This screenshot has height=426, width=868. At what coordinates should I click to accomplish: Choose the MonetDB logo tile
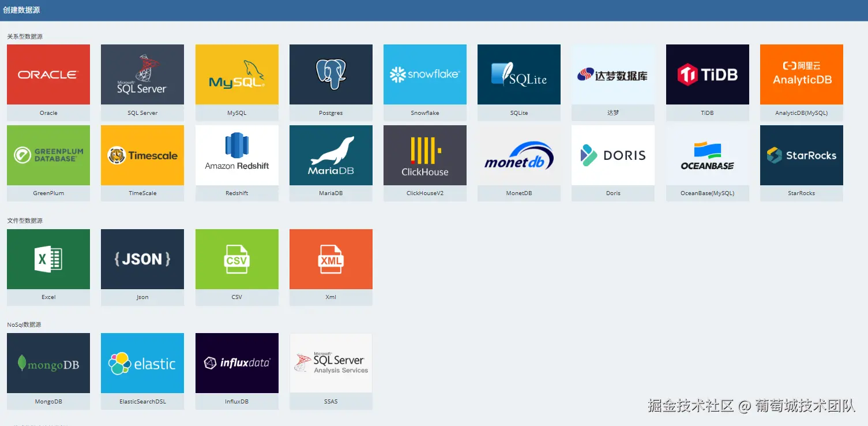pos(519,155)
